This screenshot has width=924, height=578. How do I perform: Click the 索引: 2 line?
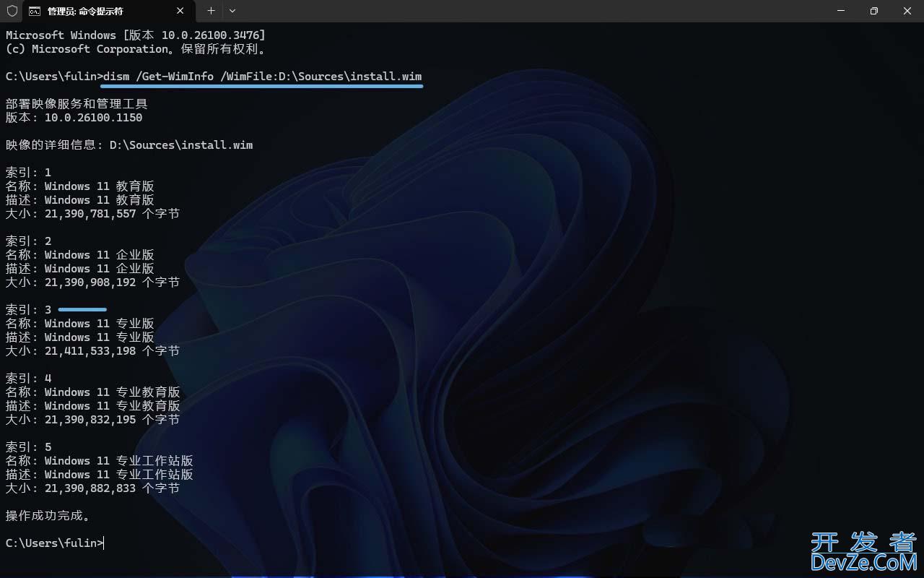[x=29, y=241]
